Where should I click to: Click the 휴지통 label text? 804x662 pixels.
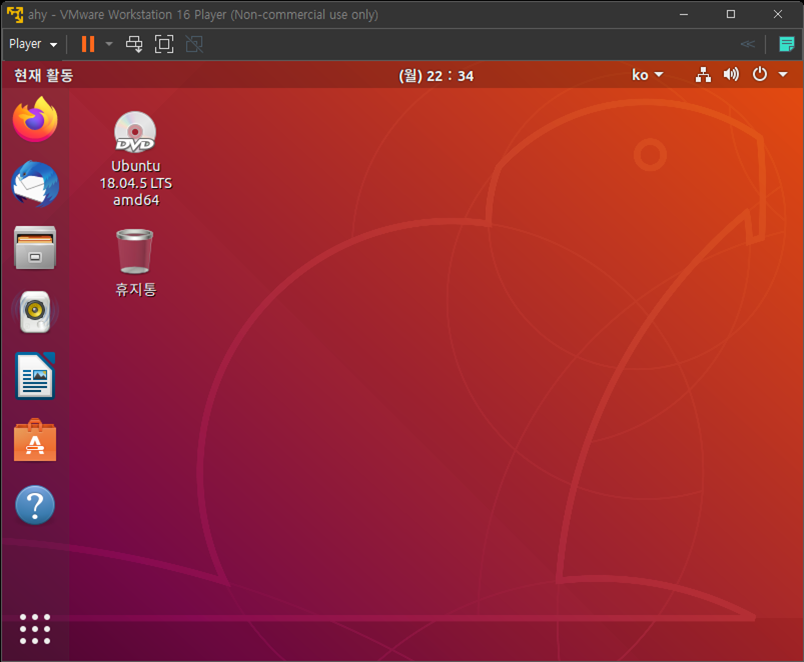(135, 290)
